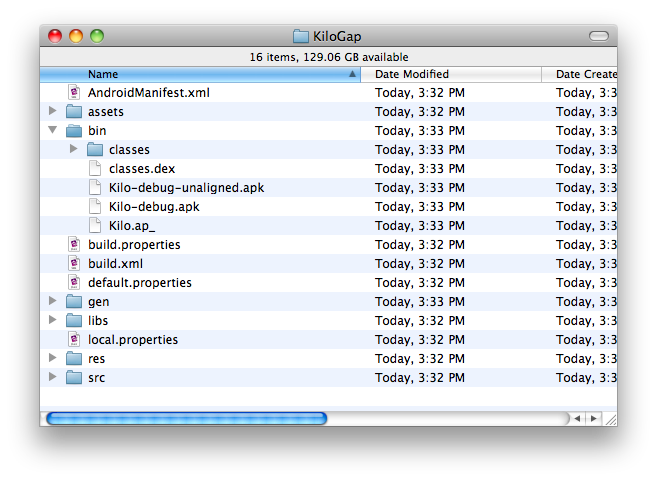Click the bin folder icon
The height and width of the screenshot is (481, 657).
74,130
